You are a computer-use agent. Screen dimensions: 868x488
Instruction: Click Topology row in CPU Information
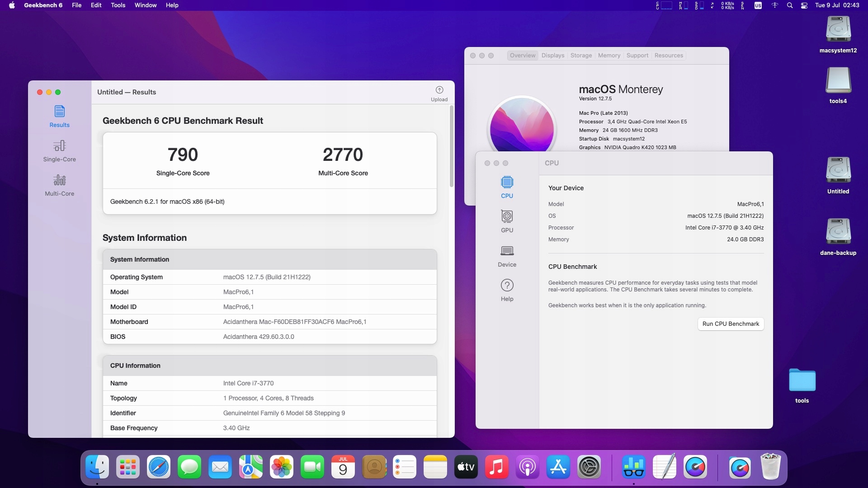click(270, 398)
